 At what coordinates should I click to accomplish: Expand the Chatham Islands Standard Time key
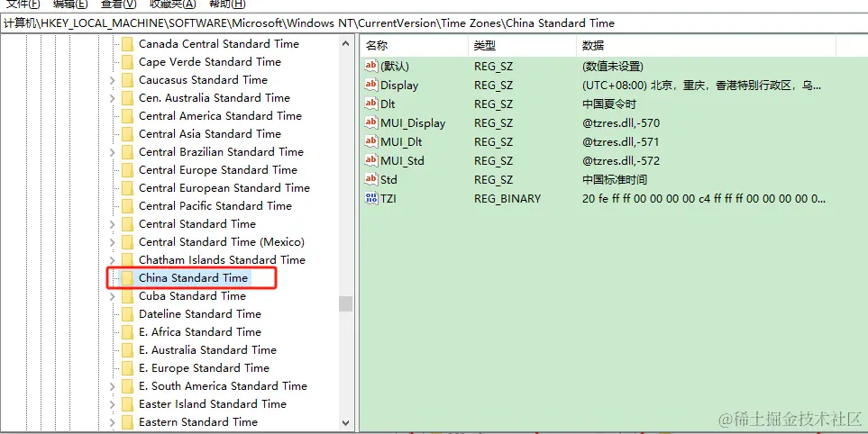pyautogui.click(x=113, y=260)
